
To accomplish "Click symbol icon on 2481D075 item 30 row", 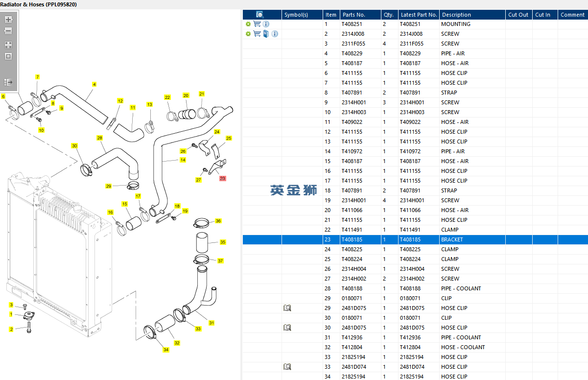I will pos(287,328).
